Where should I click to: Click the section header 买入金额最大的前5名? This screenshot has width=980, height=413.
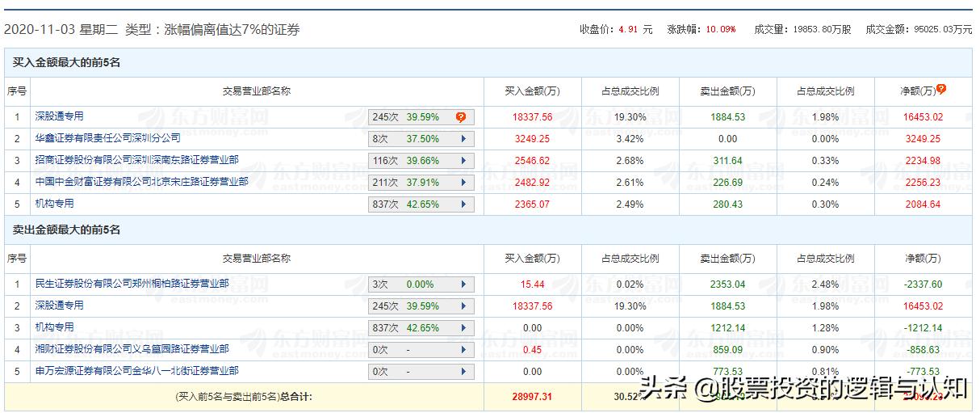coord(66,63)
